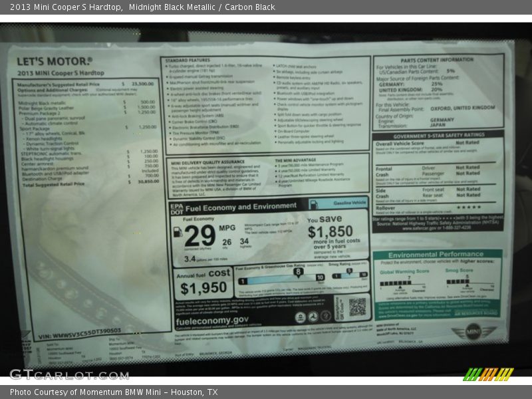Click the Smog Rating marker 5
Screen dimensions: 532x399
pyautogui.click(x=348, y=271)
